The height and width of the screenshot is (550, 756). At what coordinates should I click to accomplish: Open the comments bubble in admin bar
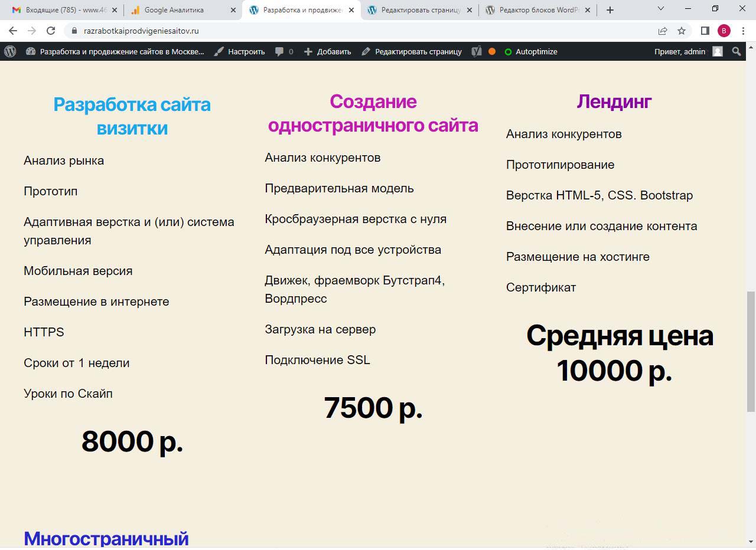coord(283,51)
